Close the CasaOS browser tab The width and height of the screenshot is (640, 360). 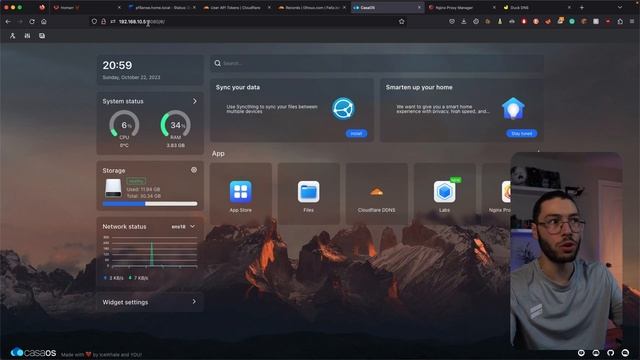pos(419,7)
